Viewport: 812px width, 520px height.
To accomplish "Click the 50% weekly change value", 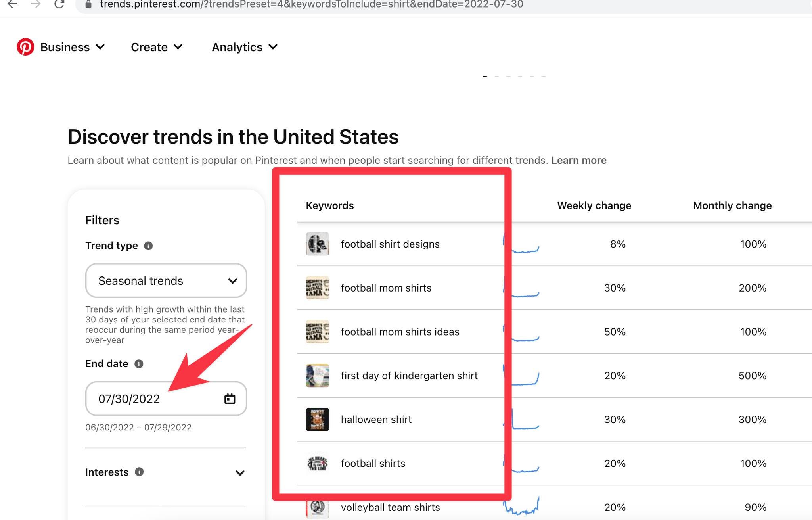I will click(615, 332).
